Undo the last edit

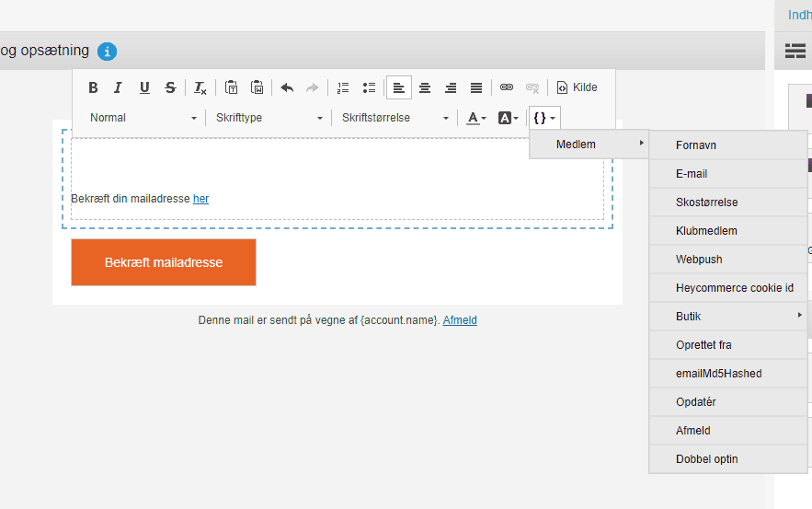[x=287, y=88]
